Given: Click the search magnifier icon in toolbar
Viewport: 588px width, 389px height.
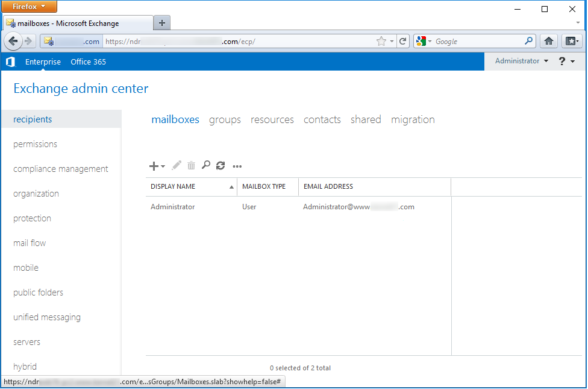Looking at the screenshot, I should [x=206, y=165].
